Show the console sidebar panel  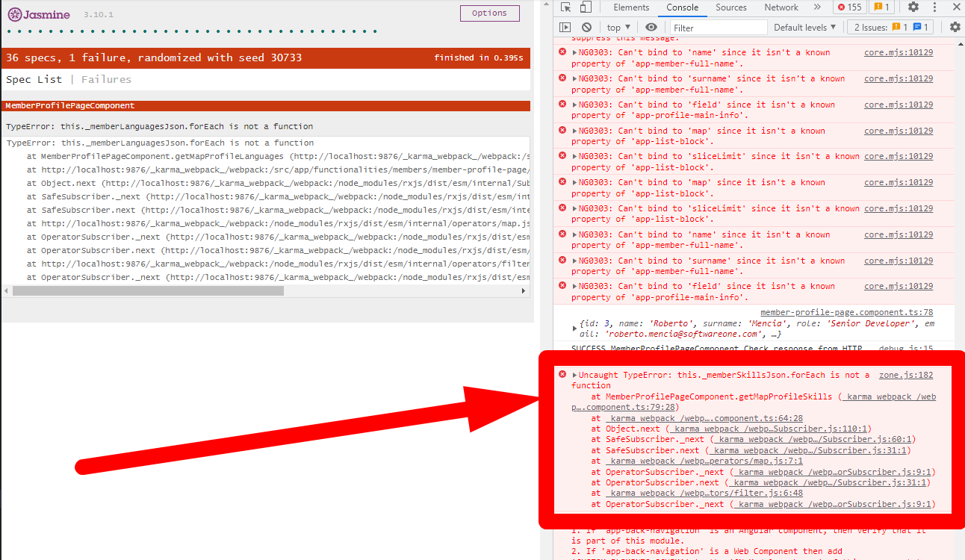(x=565, y=28)
